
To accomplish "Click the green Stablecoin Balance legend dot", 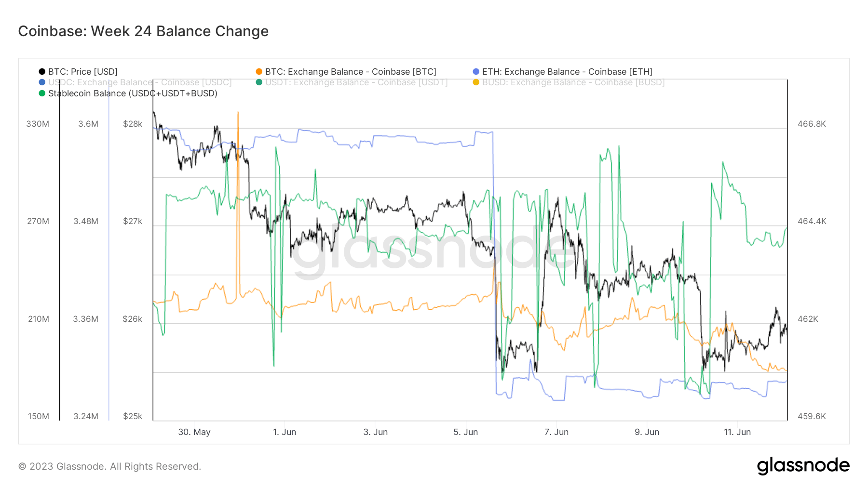I will click(x=42, y=93).
